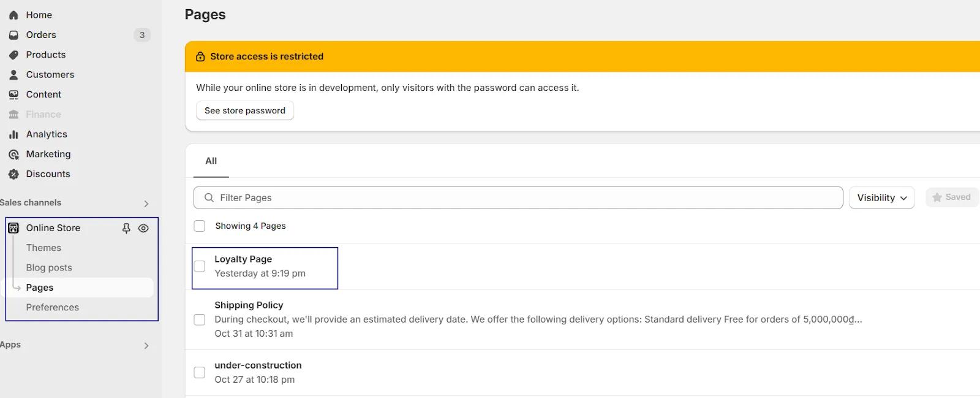
Task: Click the Orders badge showing 3
Action: [142, 35]
